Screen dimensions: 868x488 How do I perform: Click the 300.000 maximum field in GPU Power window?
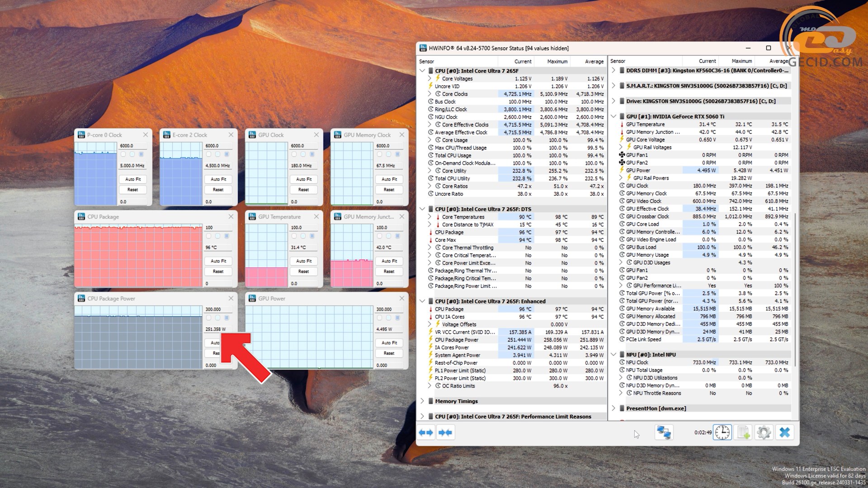pyautogui.click(x=389, y=310)
